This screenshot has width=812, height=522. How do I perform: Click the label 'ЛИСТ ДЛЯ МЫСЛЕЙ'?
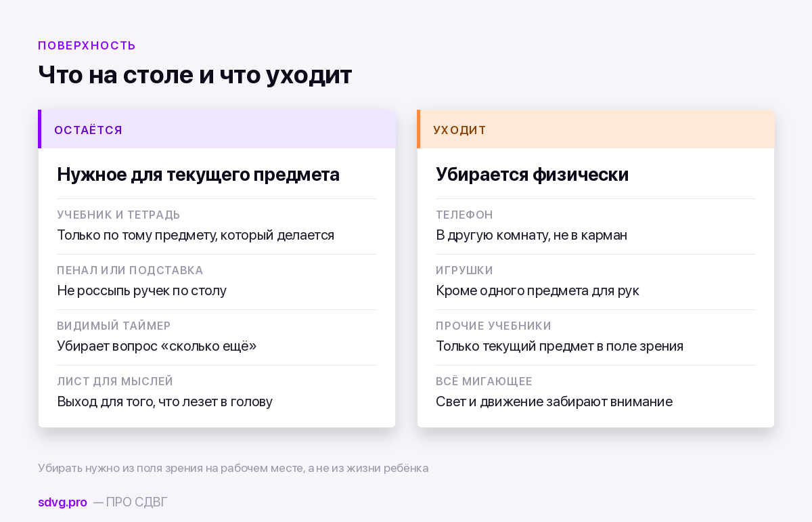(115, 381)
